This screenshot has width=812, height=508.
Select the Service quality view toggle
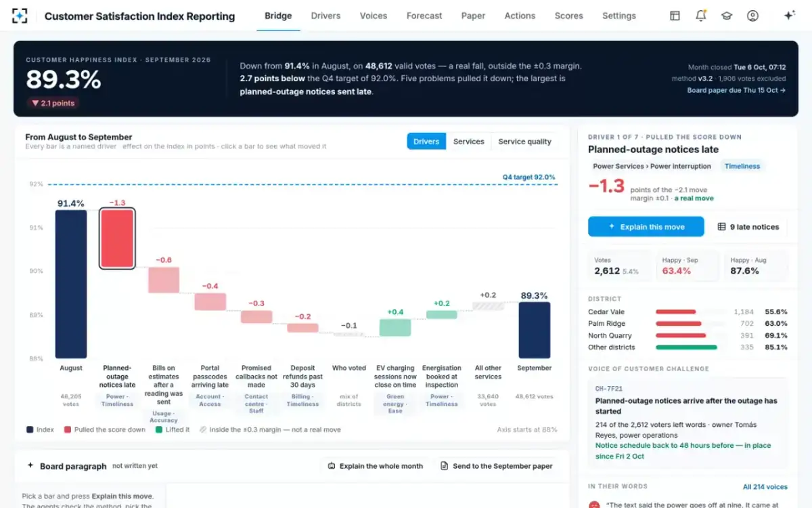pos(525,142)
